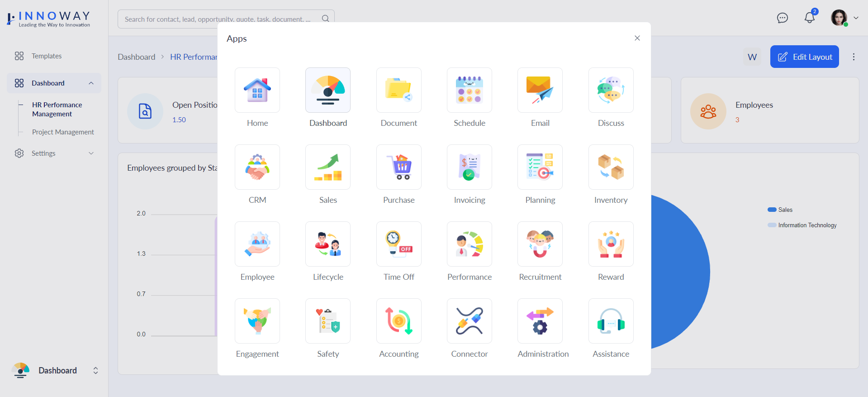The height and width of the screenshot is (397, 868).
Task: Select the Connector app icon
Action: pos(469,321)
